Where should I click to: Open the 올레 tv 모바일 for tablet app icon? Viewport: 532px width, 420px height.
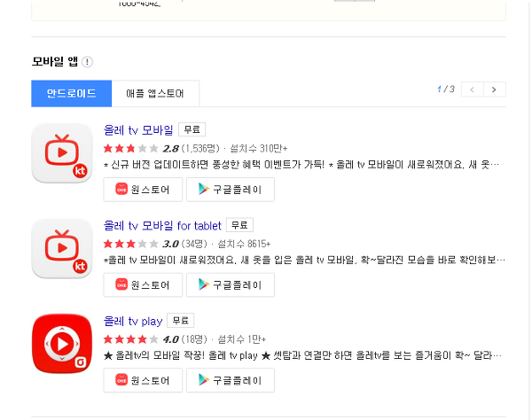(62, 248)
